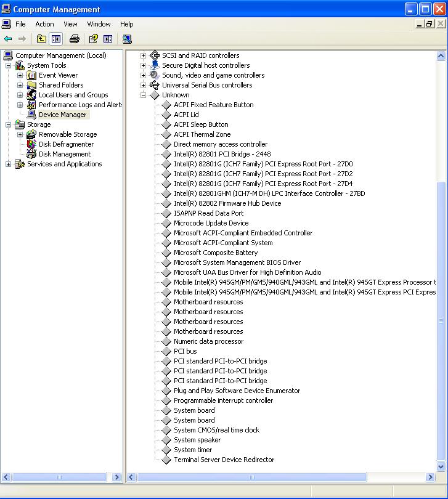
Task: Select the PCI bus device
Action: 185,351
